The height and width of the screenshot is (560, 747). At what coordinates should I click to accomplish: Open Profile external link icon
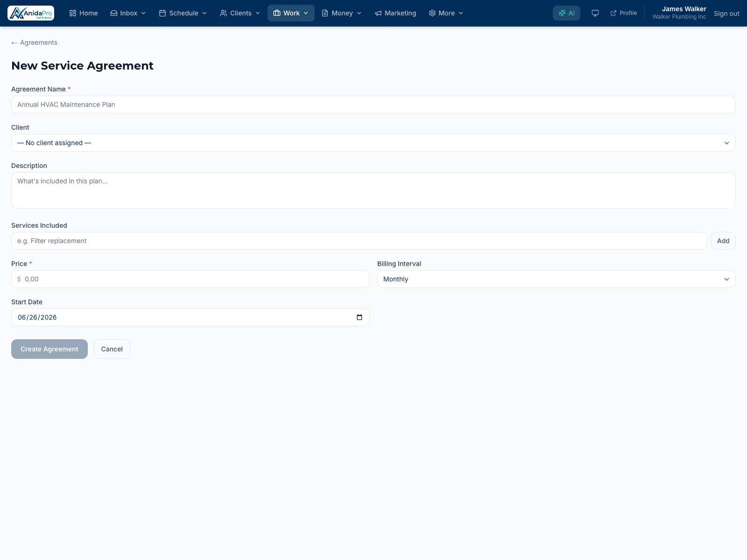(613, 13)
